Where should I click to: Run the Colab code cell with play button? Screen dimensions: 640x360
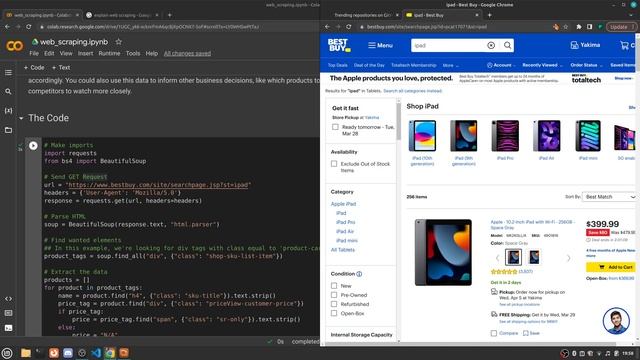[x=33, y=146]
